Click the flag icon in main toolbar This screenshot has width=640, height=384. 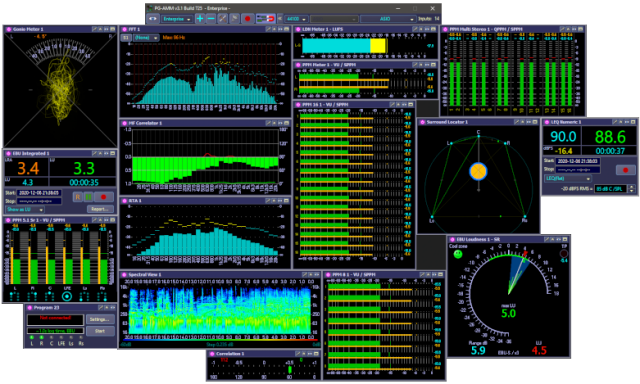[234, 19]
